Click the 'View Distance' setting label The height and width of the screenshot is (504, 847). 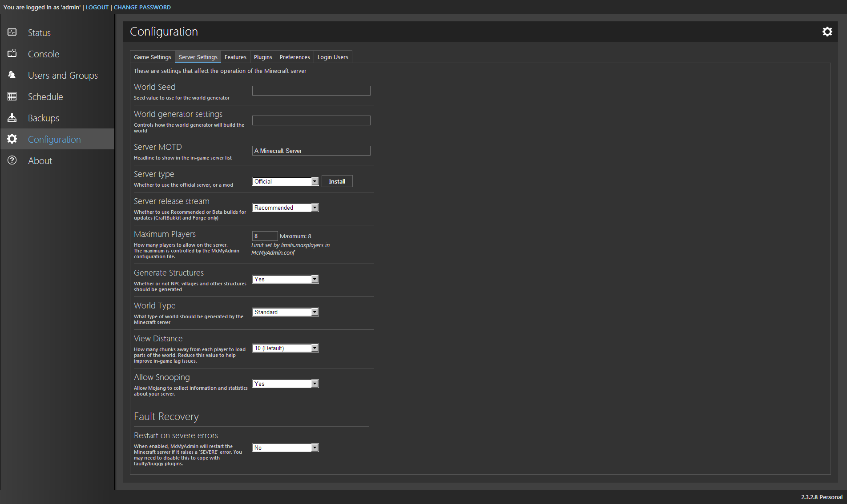(158, 339)
